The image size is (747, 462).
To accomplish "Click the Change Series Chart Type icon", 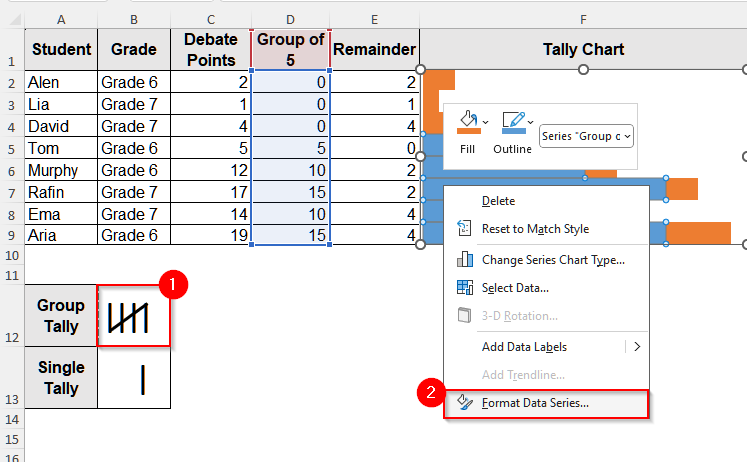I will 464,260.
